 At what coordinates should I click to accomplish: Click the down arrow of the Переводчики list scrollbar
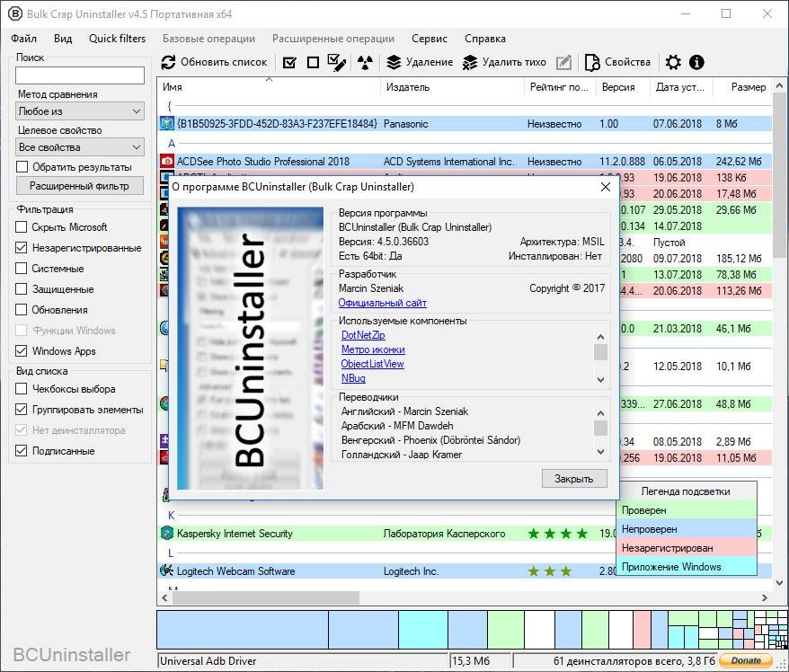tap(600, 452)
